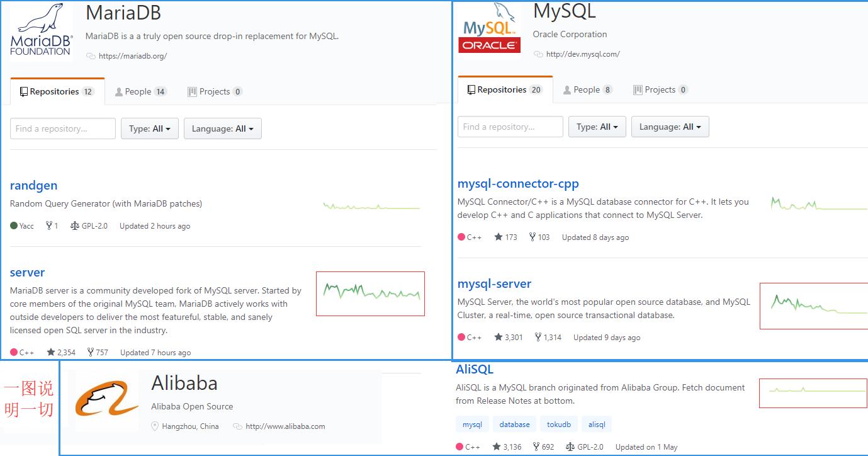868x456 pixels.
Task: Click the link icon beside mariadb.org URL
Action: pos(91,56)
